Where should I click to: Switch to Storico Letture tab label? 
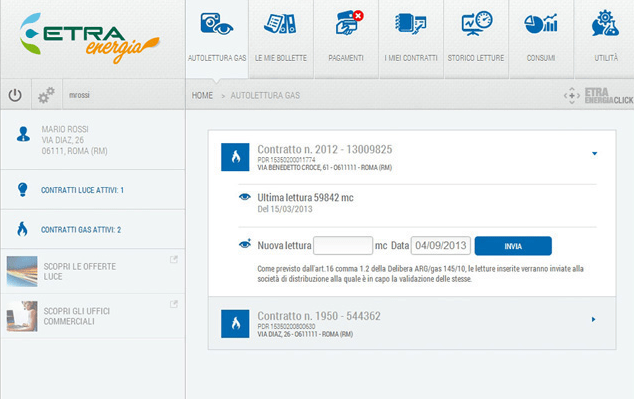click(x=476, y=58)
